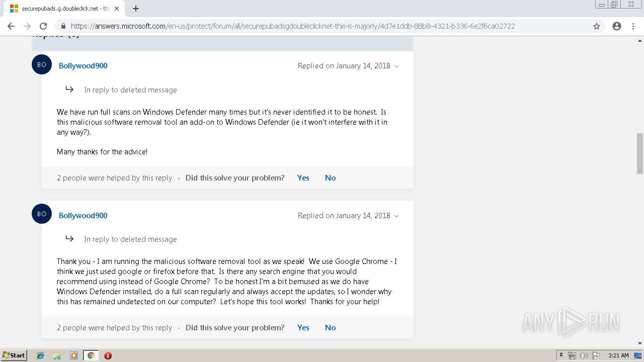Reload the current page
The height and width of the screenshot is (362, 644).
pos(43,26)
